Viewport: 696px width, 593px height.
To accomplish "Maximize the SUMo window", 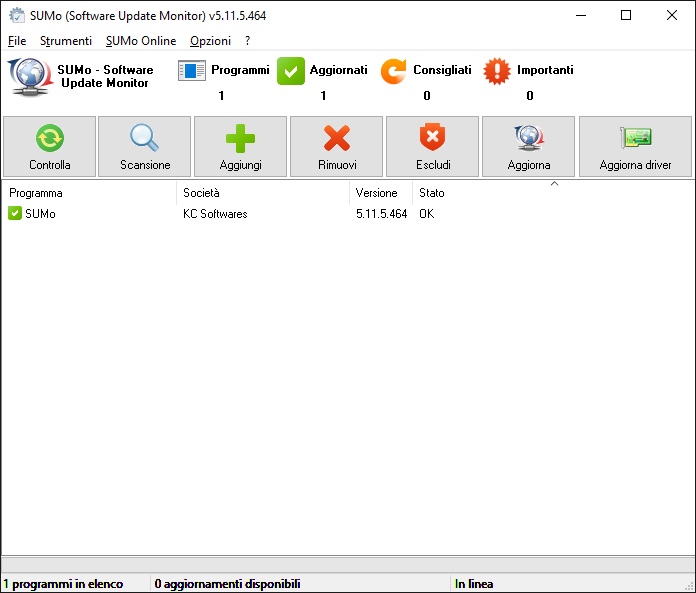I will pyautogui.click(x=626, y=15).
